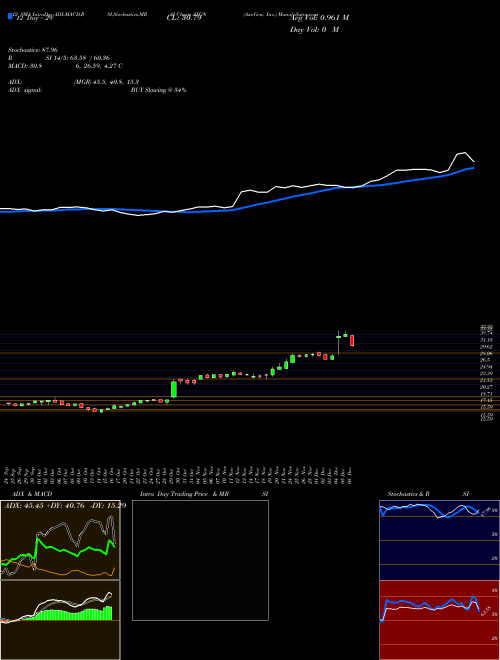This screenshot has height=660, width=500.
Task: Click the 'Intra Day Trading Price & MR SI' title
Action: 204,494
